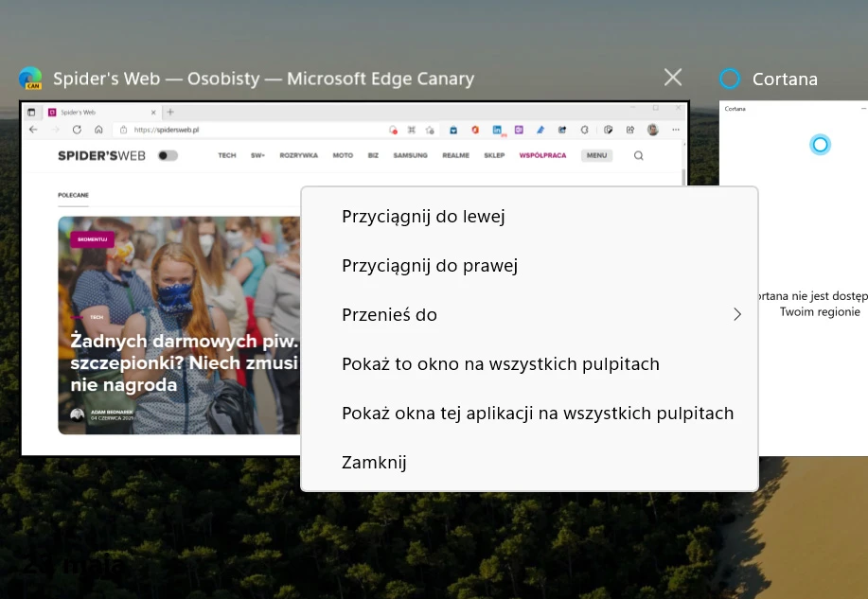868x599 pixels.
Task: Click the red Office extension icon
Action: 475,130
